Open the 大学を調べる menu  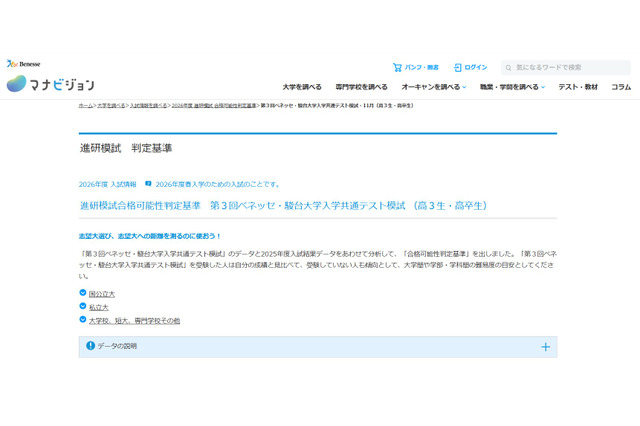(302, 87)
